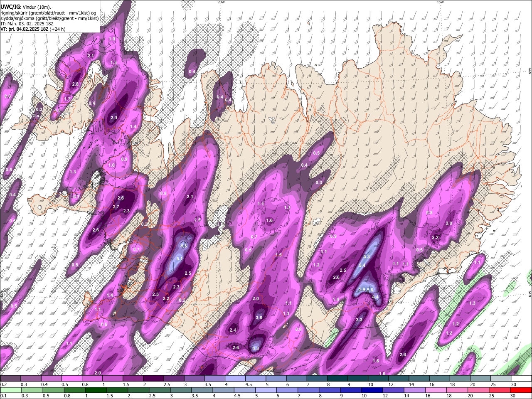This screenshot has width=532, height=399.
Task: Click the 2.4 precipitation value on the map
Action: (x=233, y=330)
